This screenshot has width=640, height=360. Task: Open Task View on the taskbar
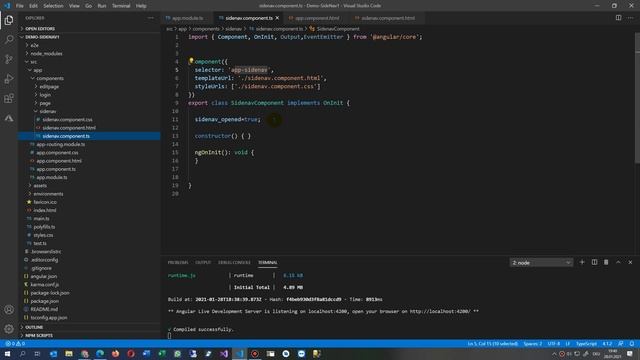[x=38, y=353]
